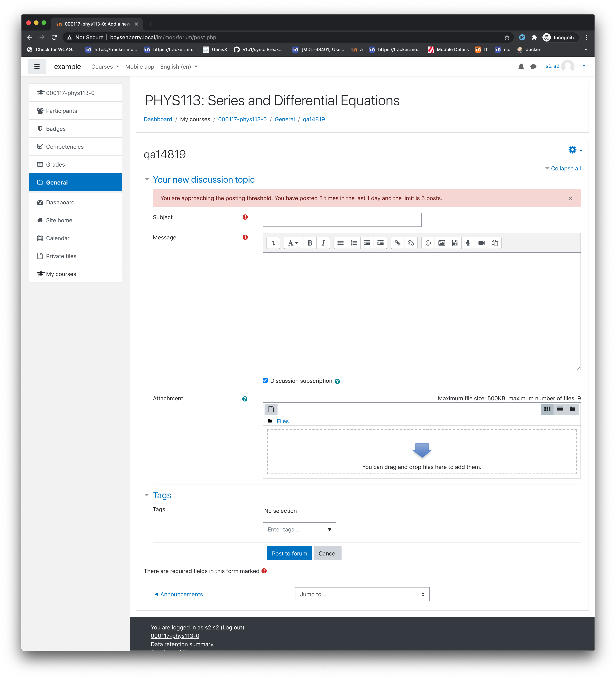Toggle italic formatting in the editor
Viewport: 616px width, 679px height.
click(x=323, y=243)
